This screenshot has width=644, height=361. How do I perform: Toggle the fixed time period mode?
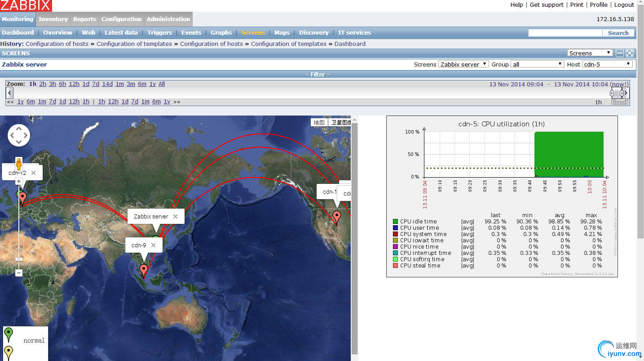click(620, 102)
